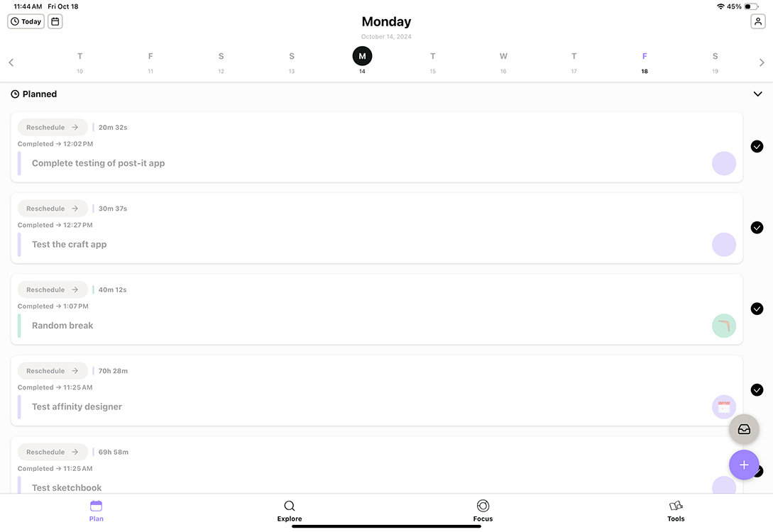The image size is (773, 532).
Task: Tap the purple plus button to add a task
Action: point(743,465)
